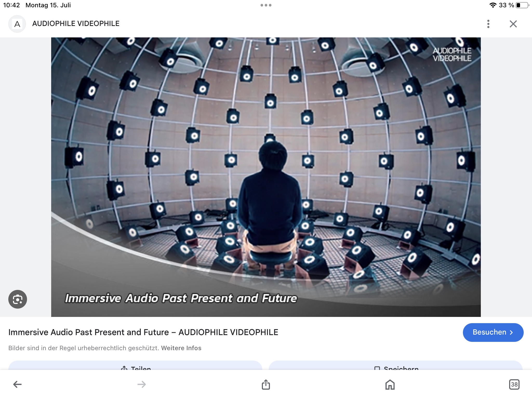The width and height of the screenshot is (532, 399).
Task: Go back with the left arrow
Action: click(17, 384)
